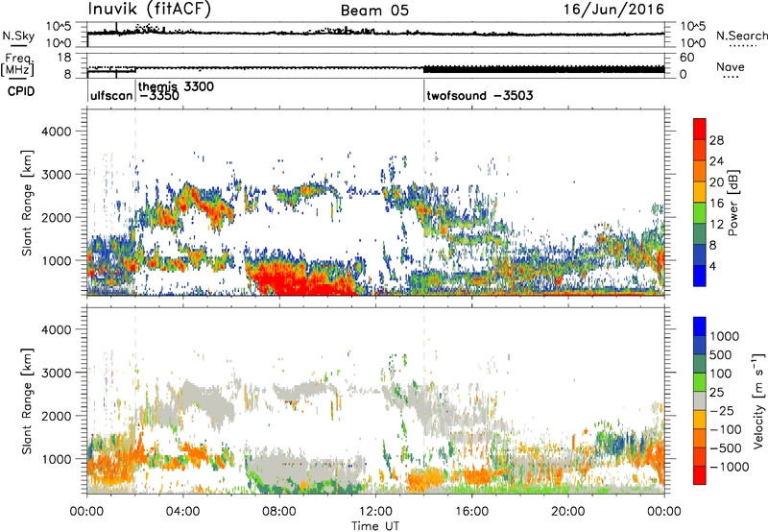Click the '04:00' time axis tick label
This screenshot has width=768, height=532.
pos(182,512)
